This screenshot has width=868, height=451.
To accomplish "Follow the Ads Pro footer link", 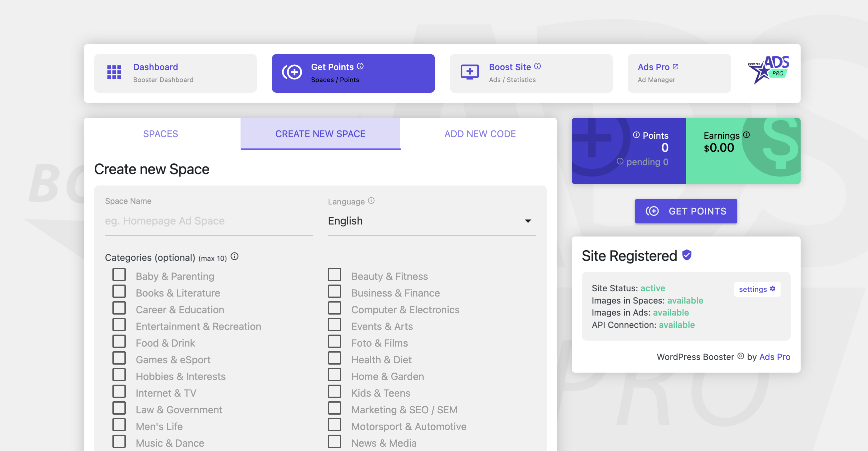I will (774, 357).
